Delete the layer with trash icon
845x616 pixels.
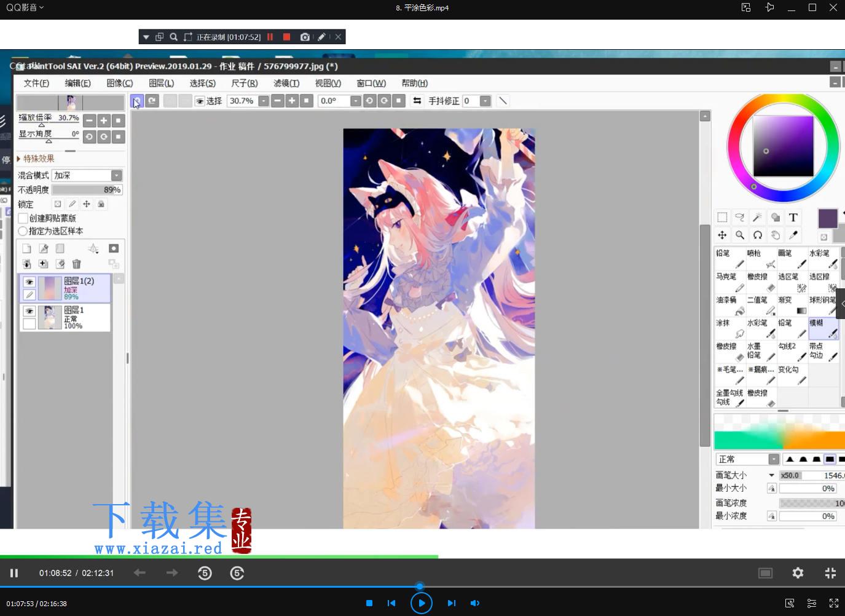tap(76, 264)
